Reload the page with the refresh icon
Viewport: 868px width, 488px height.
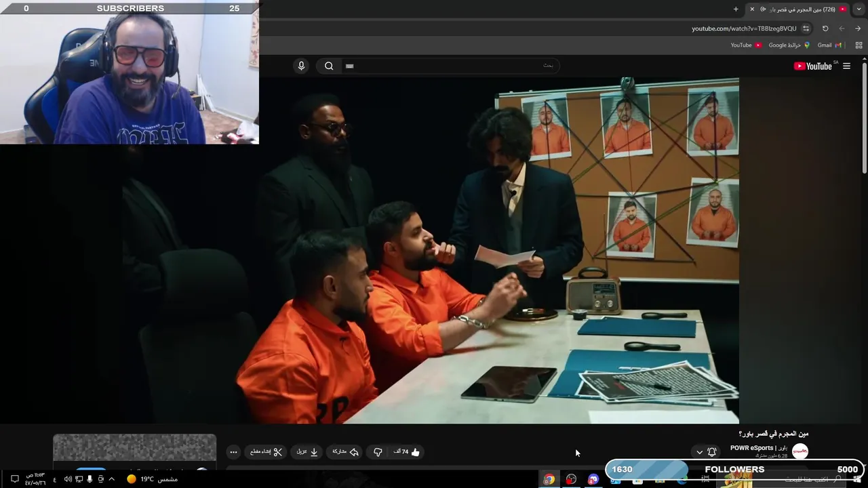[825, 28]
